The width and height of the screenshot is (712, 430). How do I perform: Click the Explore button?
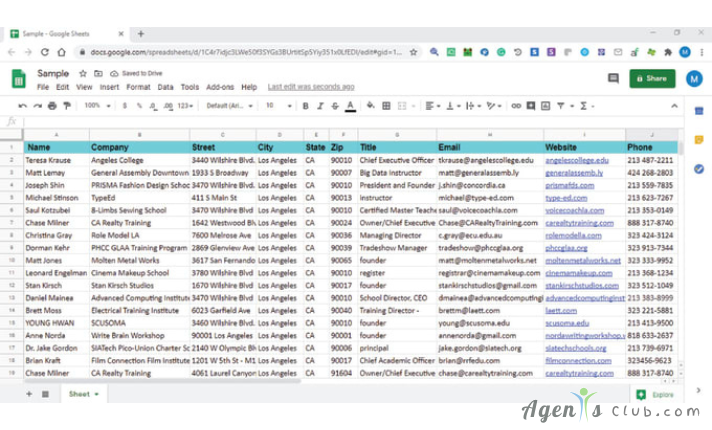click(655, 395)
